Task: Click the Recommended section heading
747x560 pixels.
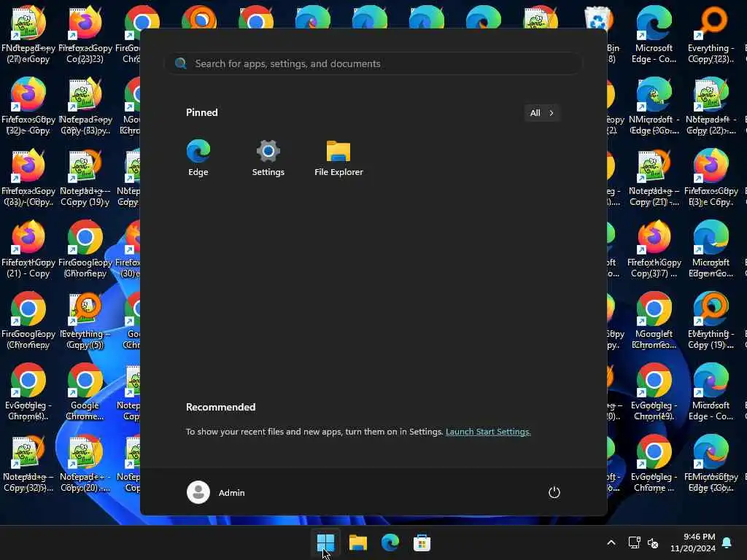Action: click(220, 407)
